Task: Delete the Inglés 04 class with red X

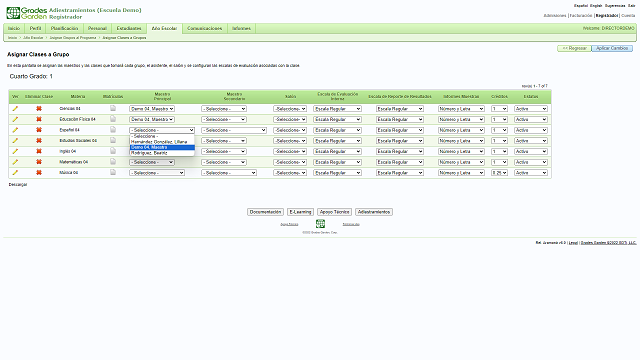Action: 39,151
